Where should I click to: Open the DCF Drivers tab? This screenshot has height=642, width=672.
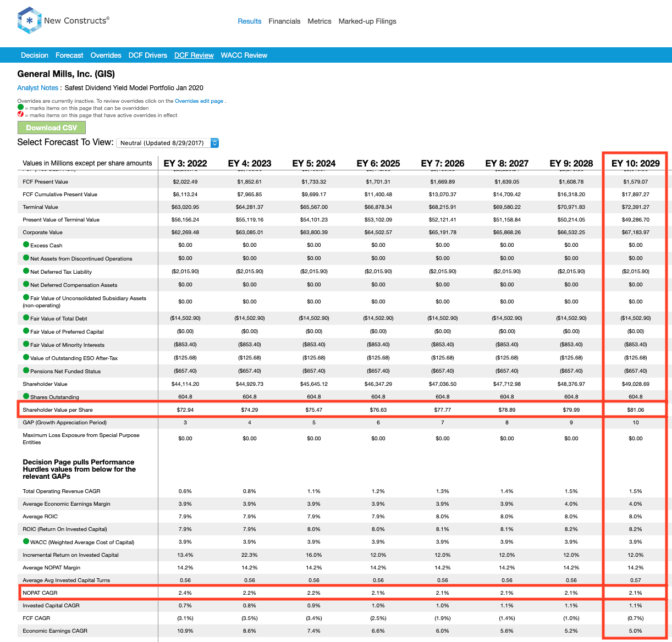pos(148,56)
